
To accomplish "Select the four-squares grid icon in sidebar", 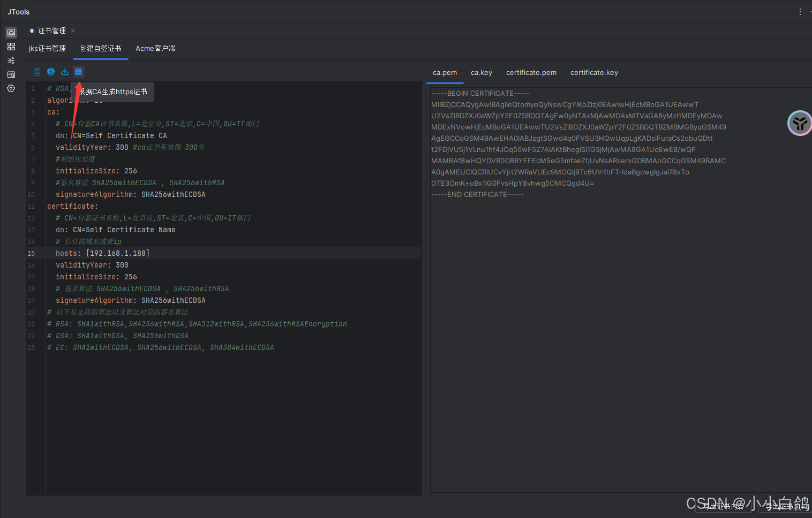I will (x=11, y=47).
